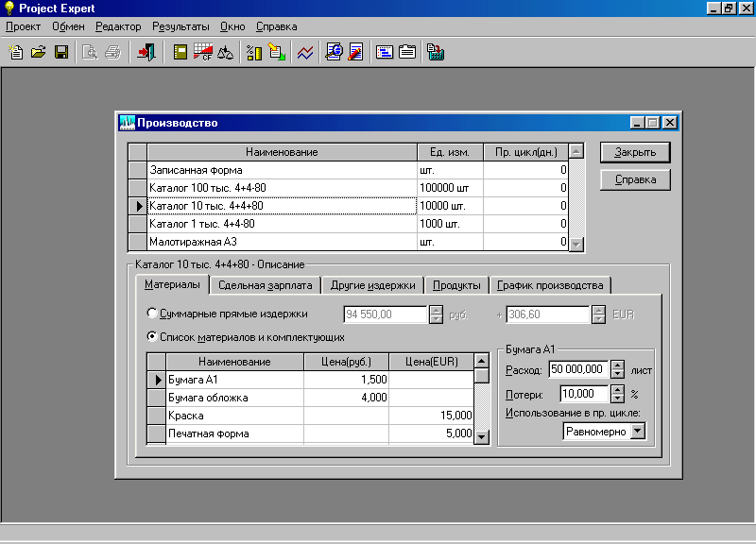
Task: Click the Цена(руб.) column header
Action: 346,362
